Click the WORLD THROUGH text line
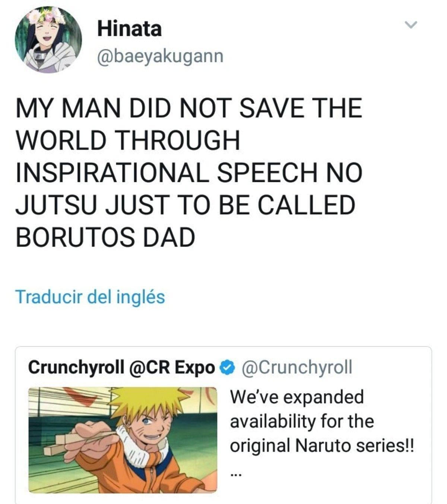The width and height of the screenshot is (447, 504). click(127, 140)
